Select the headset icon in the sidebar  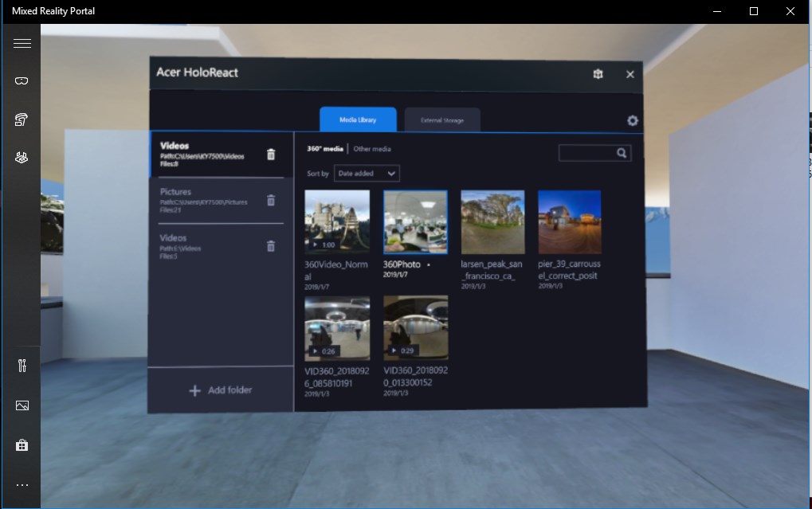tap(22, 80)
